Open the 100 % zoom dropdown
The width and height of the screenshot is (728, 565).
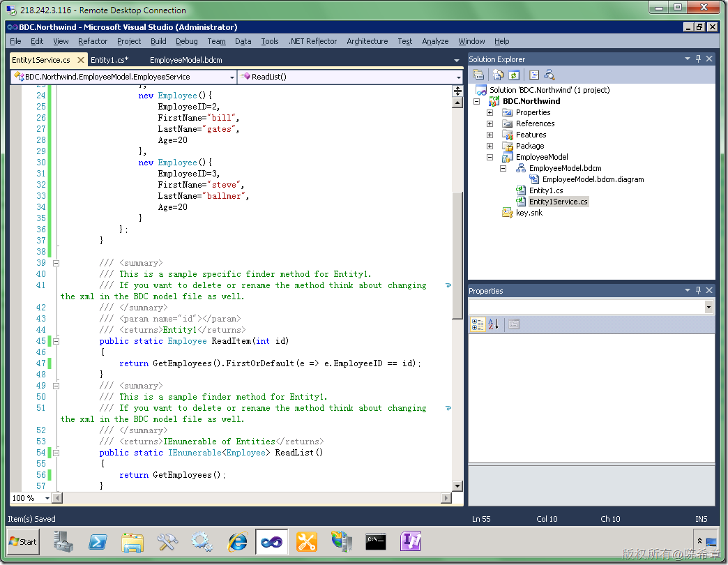click(47, 498)
